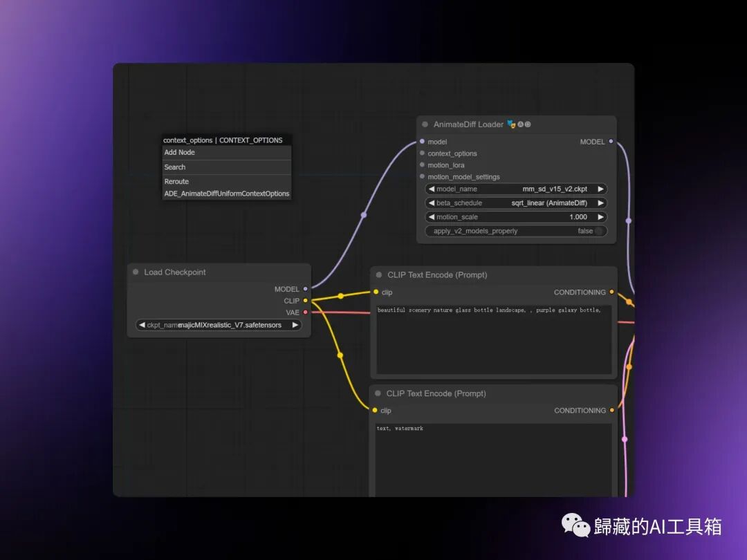Viewport: 747px width, 560px height.
Task: Click the positive prompt text area
Action: 494,339
